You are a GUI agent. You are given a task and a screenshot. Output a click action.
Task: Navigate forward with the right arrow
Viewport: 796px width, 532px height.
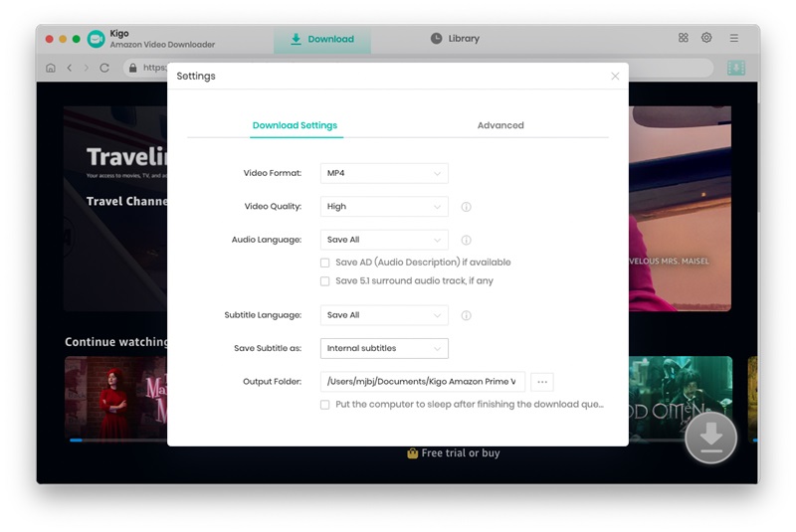pyautogui.click(x=87, y=68)
